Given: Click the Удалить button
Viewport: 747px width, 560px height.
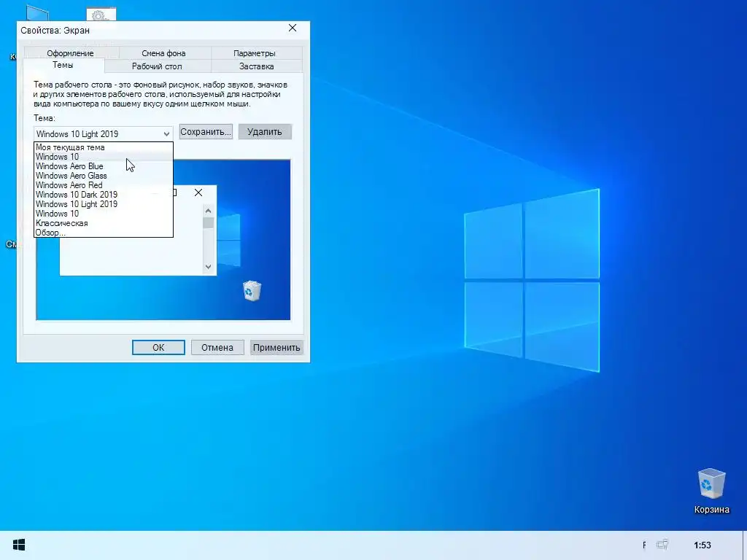Looking at the screenshot, I should (x=265, y=132).
